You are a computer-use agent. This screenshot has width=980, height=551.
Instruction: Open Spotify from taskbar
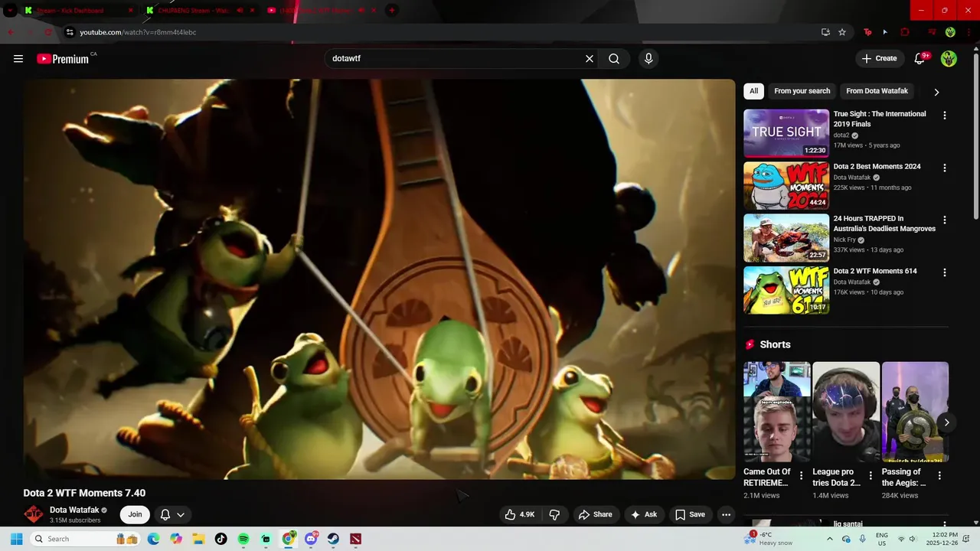coord(243,539)
